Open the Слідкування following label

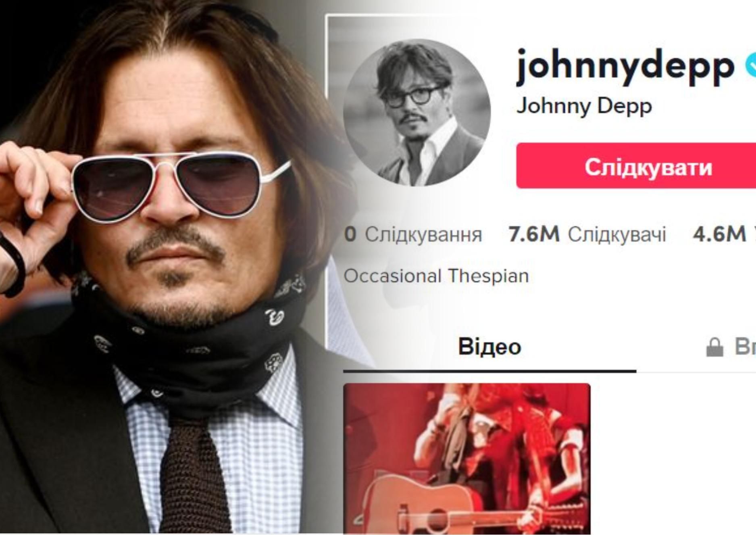(x=423, y=234)
